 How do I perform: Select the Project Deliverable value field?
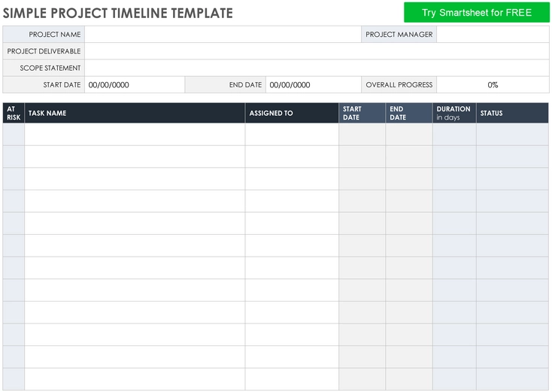coord(317,51)
